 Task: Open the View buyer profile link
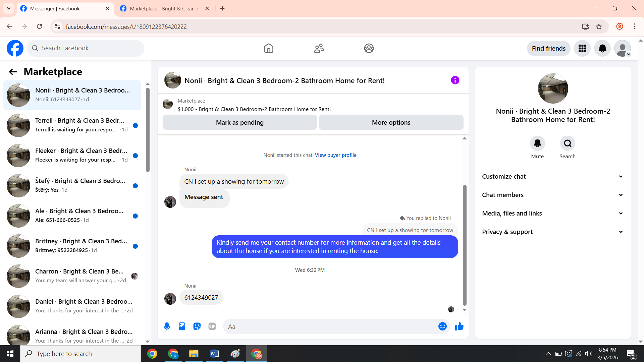point(335,155)
